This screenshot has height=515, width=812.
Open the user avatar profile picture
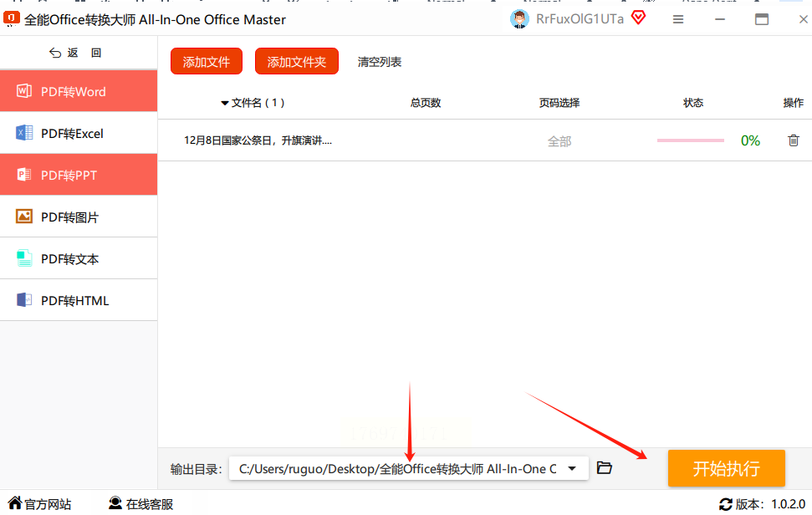(x=519, y=19)
